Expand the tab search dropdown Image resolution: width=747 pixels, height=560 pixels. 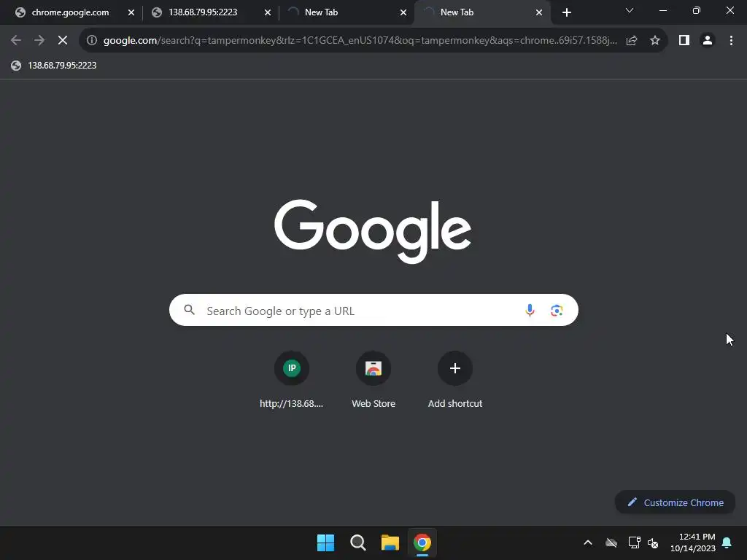click(x=630, y=10)
